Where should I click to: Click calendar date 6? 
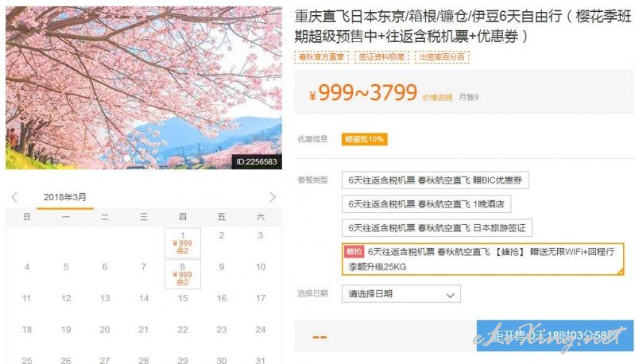105,267
